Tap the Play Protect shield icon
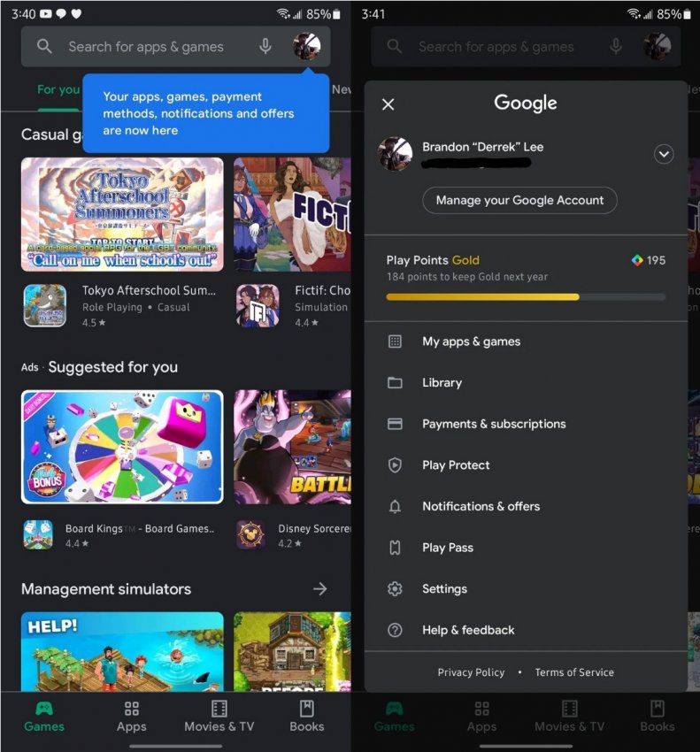This screenshot has height=752, width=700. point(396,465)
